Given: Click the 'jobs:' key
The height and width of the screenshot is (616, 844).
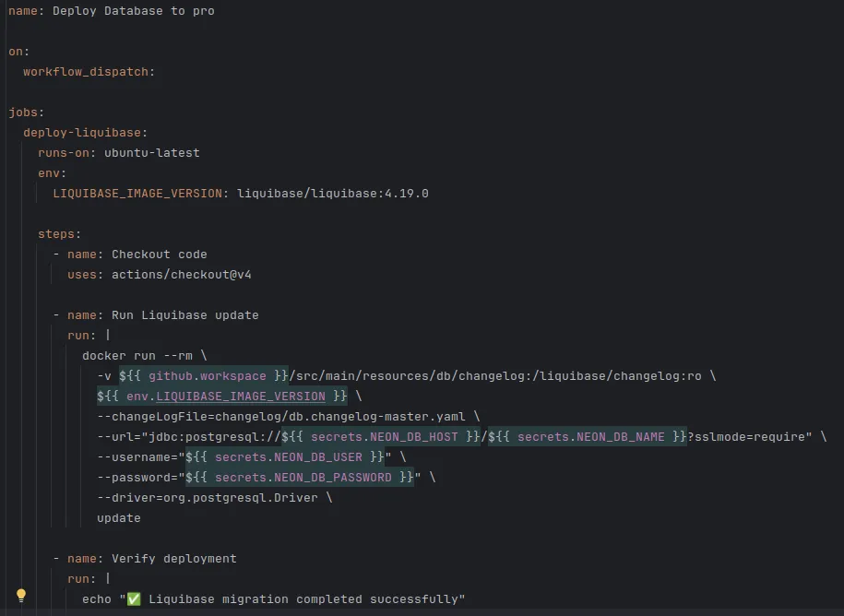Looking at the screenshot, I should click(27, 113).
